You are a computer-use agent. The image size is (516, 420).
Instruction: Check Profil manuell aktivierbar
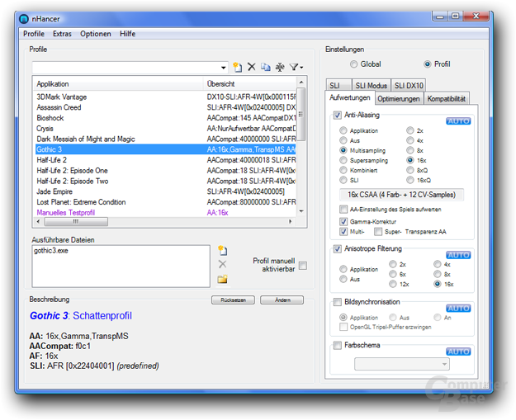click(x=303, y=265)
